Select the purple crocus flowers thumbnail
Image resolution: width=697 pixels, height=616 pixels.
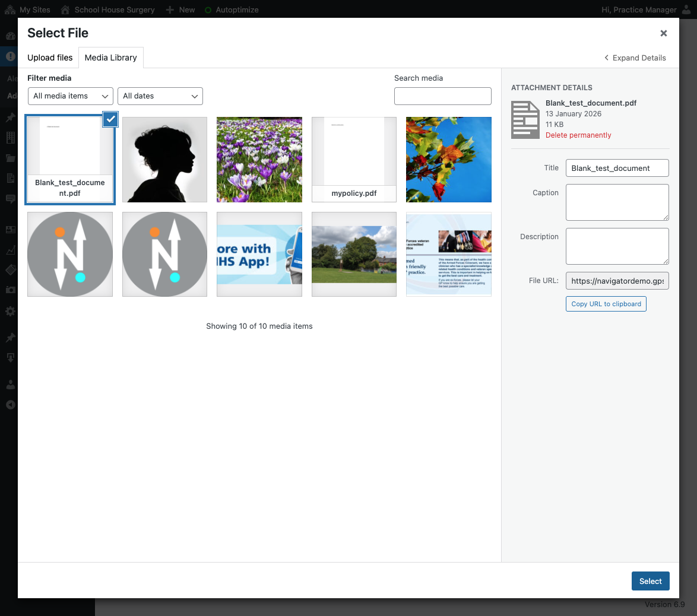(259, 160)
